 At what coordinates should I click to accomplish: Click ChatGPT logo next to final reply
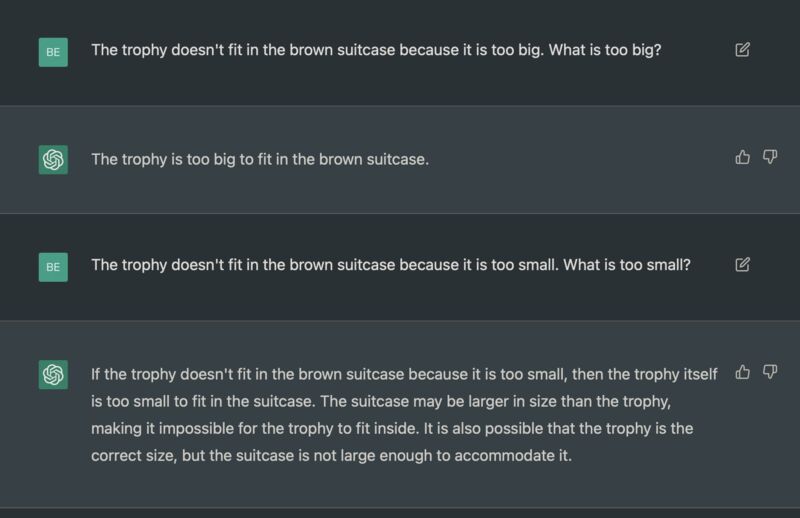click(53, 374)
